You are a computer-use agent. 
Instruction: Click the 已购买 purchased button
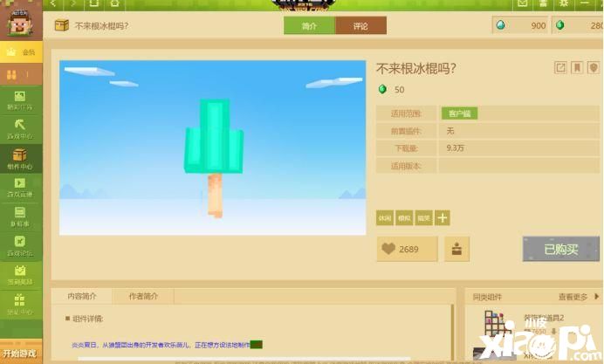tap(561, 249)
